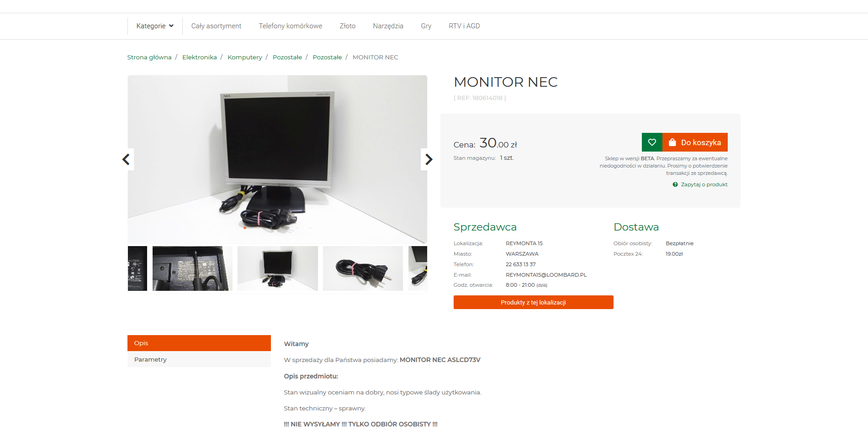Go to Cały asortyment
The image size is (868, 436).
pos(216,26)
